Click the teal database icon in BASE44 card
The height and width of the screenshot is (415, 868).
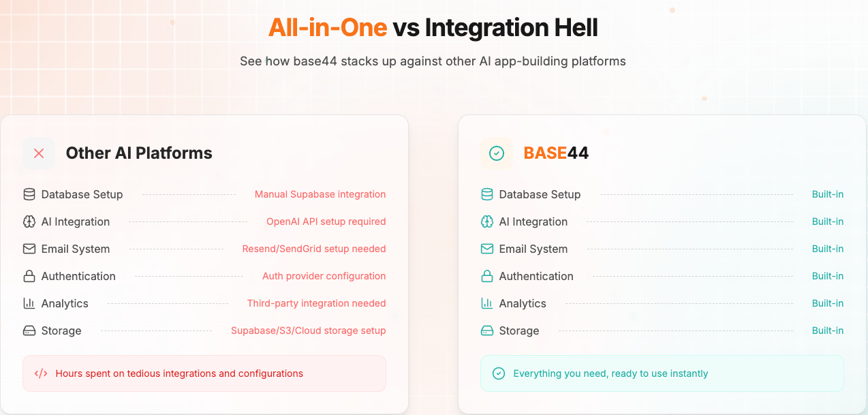pyautogui.click(x=487, y=194)
